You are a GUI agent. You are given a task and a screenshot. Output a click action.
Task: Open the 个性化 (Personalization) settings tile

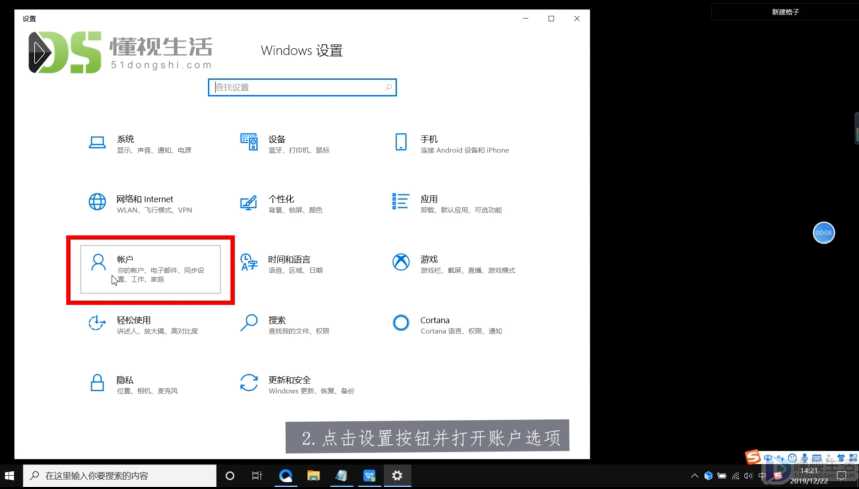(x=281, y=204)
